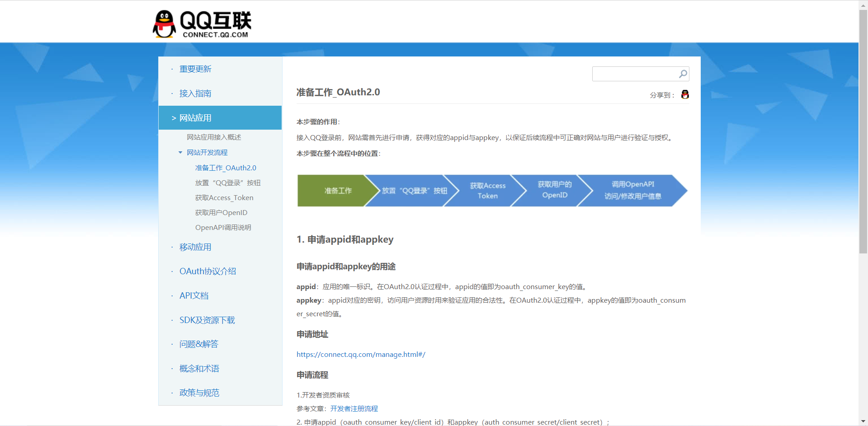
Task: Click the 1. 申请appid和appkey heading
Action: pyautogui.click(x=345, y=240)
